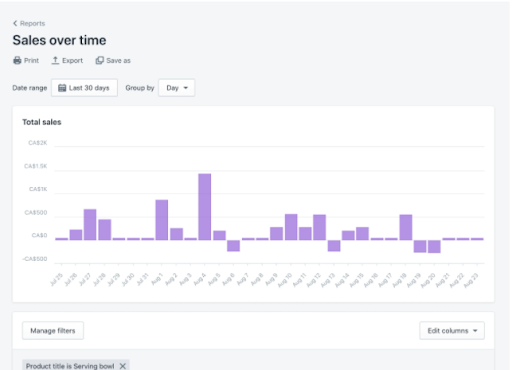
Task: Click the Save as text label
Action: point(118,61)
